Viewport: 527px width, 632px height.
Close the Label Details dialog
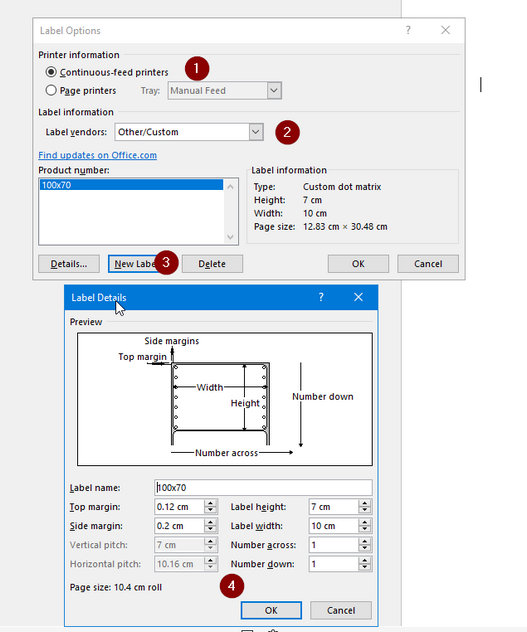tap(358, 297)
